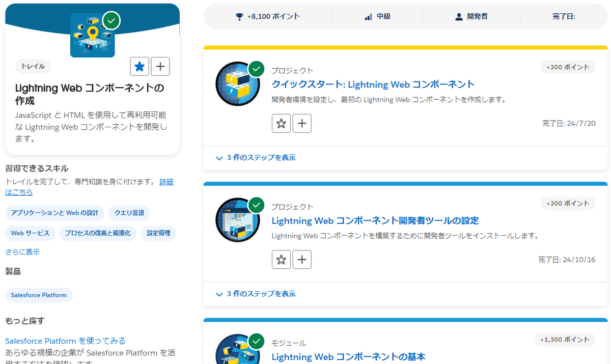This screenshot has height=364, width=611.
Task: Open クイックスタート: Lightning Web コンポーネント link
Action: (x=373, y=85)
